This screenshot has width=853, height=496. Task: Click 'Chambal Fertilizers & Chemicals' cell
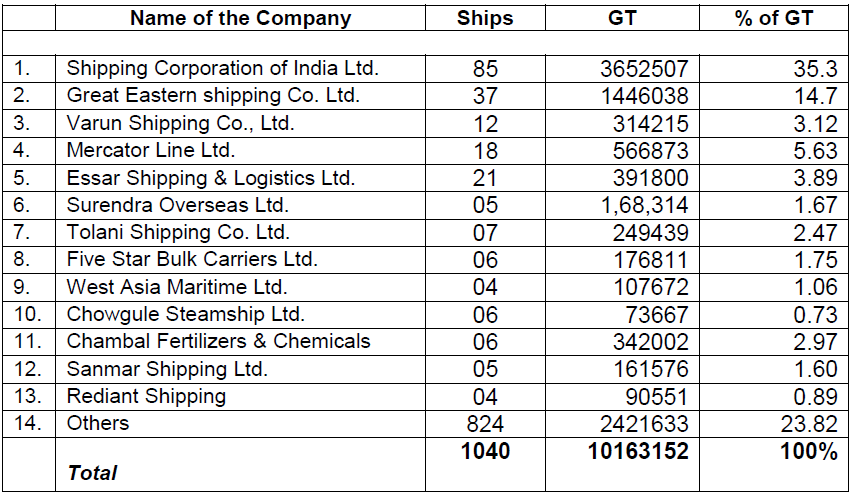218,341
